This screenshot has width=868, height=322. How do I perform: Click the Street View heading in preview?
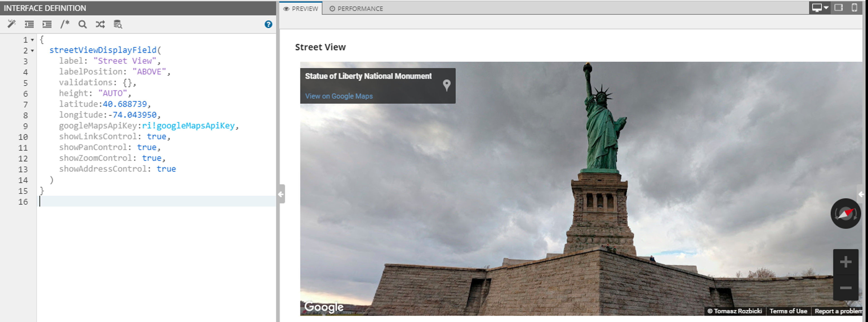(x=320, y=47)
